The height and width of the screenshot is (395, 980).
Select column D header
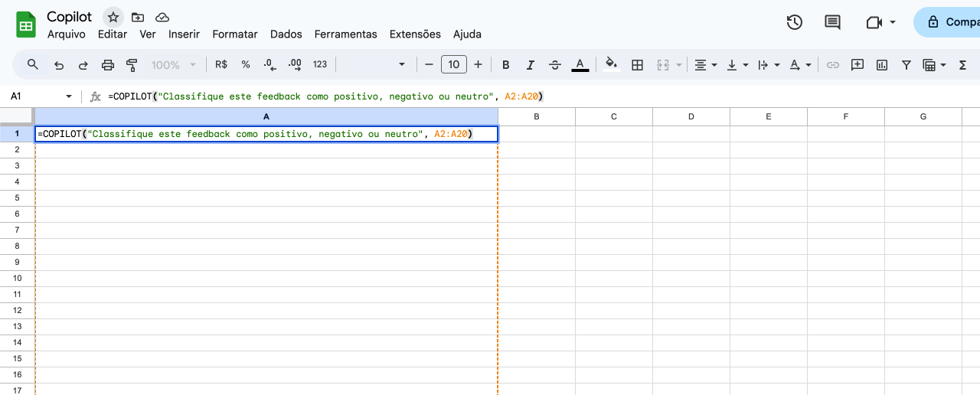click(x=691, y=116)
